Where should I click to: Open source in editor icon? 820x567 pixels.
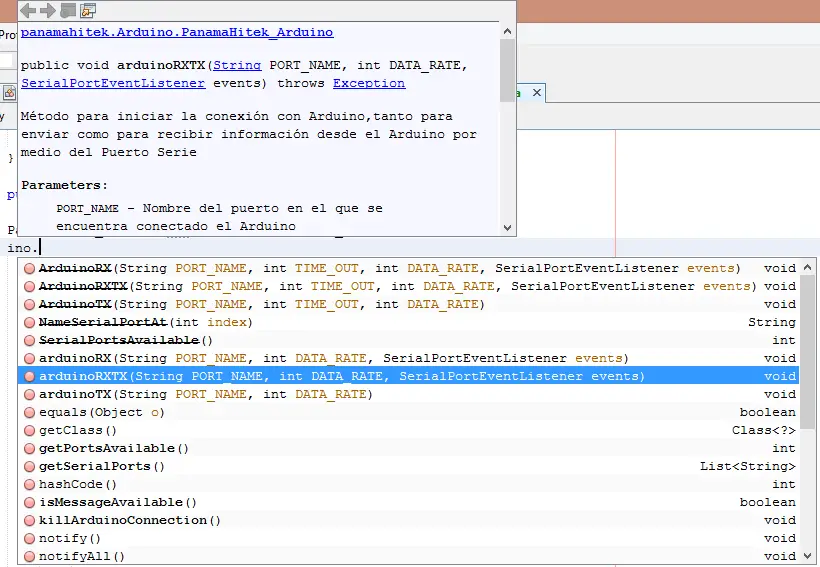(88, 10)
